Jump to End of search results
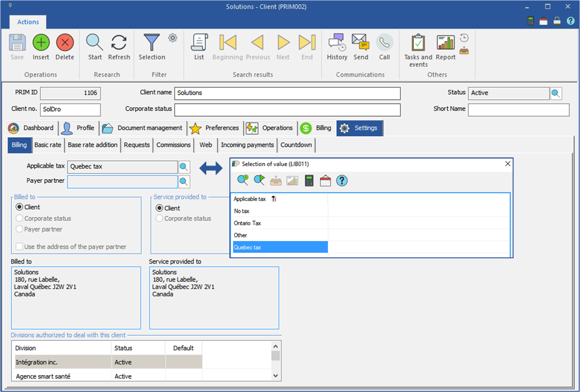The image size is (580, 392). point(307,47)
